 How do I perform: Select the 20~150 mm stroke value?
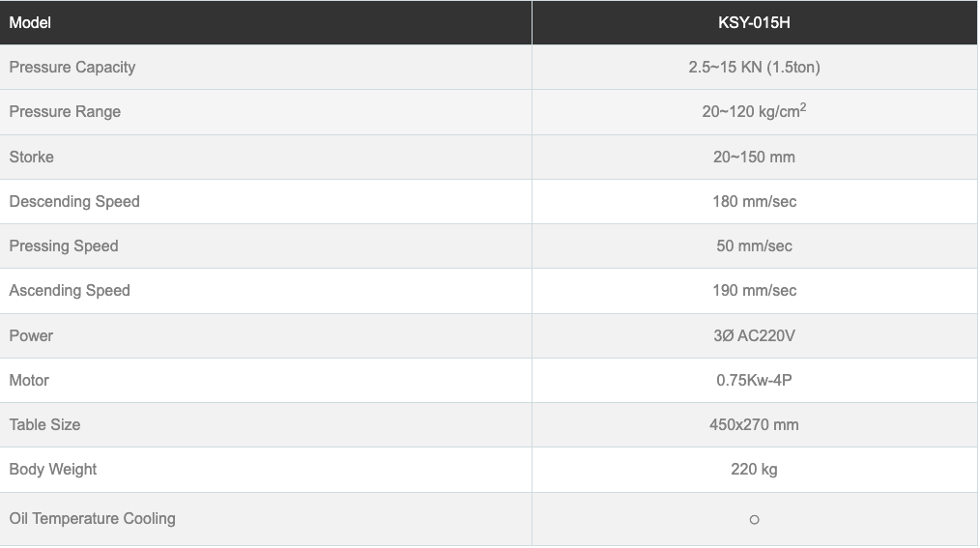click(754, 157)
